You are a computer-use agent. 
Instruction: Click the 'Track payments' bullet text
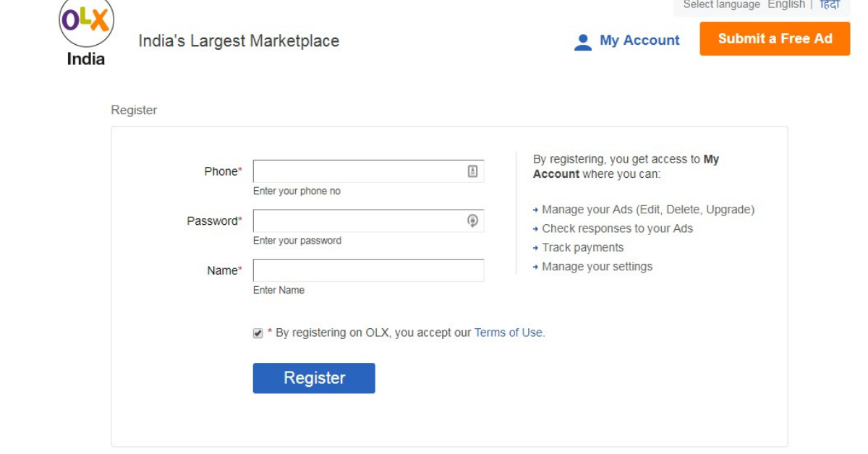(583, 247)
